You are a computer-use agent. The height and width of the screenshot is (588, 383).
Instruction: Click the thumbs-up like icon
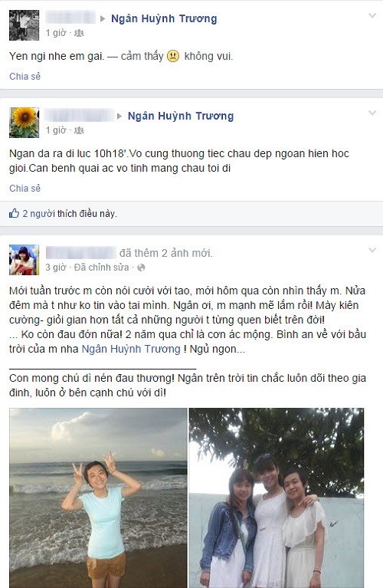coord(14,213)
